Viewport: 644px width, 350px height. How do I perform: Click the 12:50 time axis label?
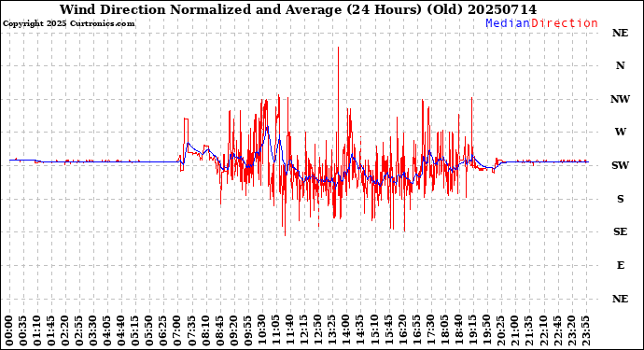tap(318, 330)
